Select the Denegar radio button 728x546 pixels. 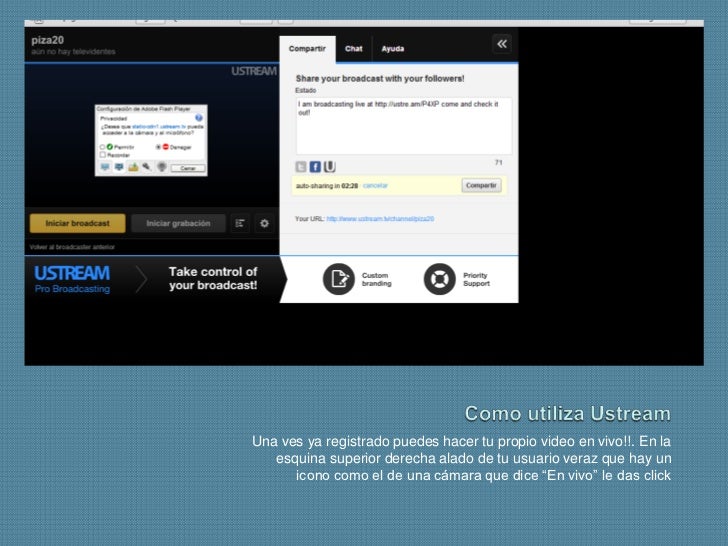coord(158,147)
